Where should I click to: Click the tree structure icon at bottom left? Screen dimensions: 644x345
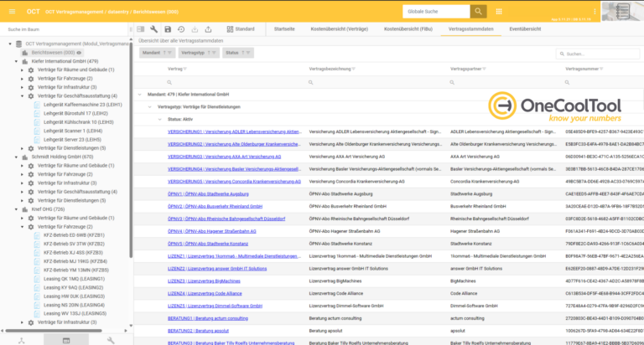[x=21, y=341]
